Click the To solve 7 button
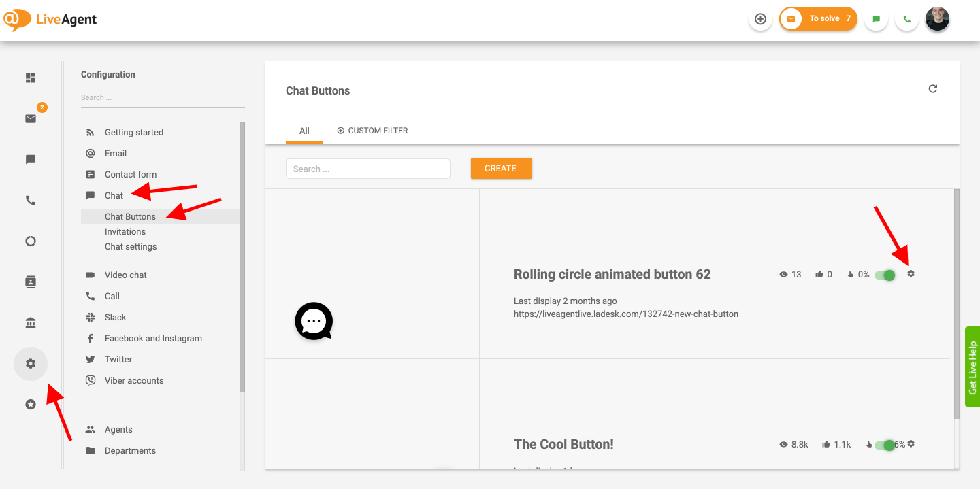The image size is (980, 489). [x=818, y=19]
